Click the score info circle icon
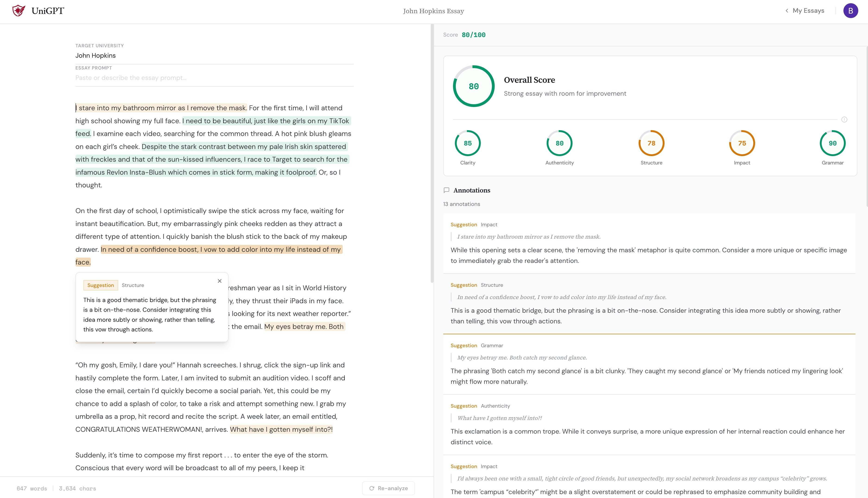 (844, 119)
